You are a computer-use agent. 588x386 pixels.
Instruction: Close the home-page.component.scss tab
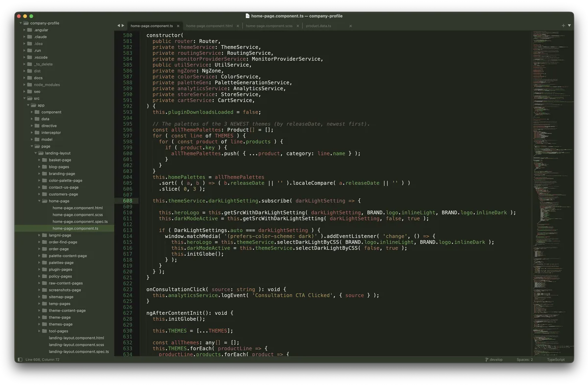click(x=297, y=26)
